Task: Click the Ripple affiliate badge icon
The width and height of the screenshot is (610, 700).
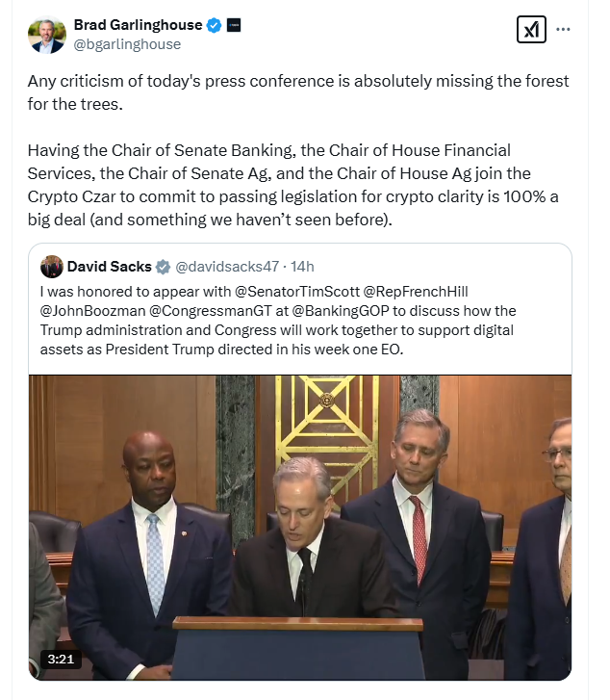Action: [x=234, y=25]
